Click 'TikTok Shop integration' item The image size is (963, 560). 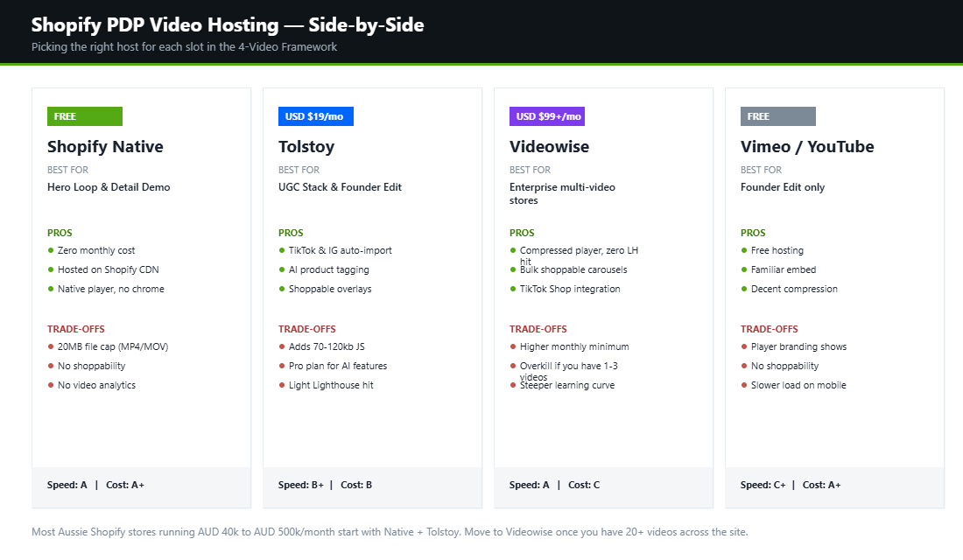(569, 289)
